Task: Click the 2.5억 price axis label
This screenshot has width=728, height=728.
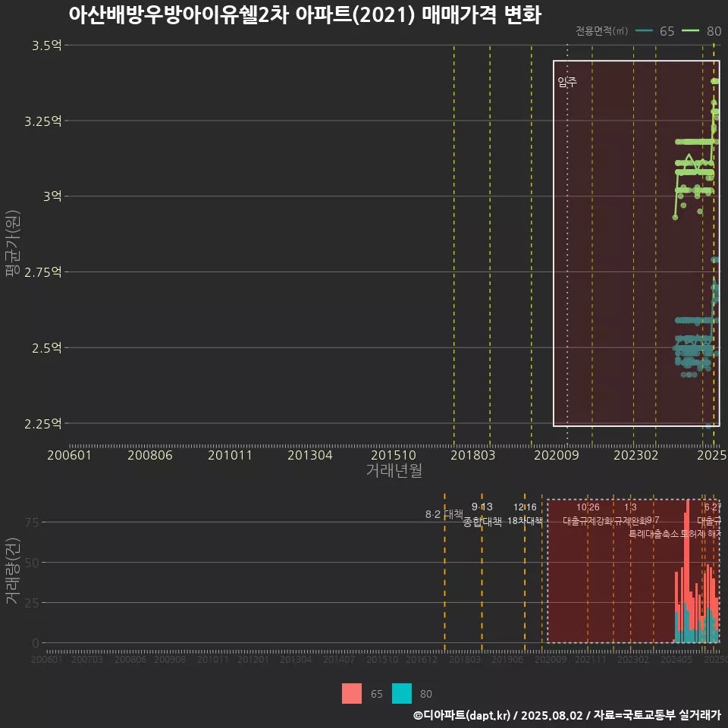Action: coord(46,348)
